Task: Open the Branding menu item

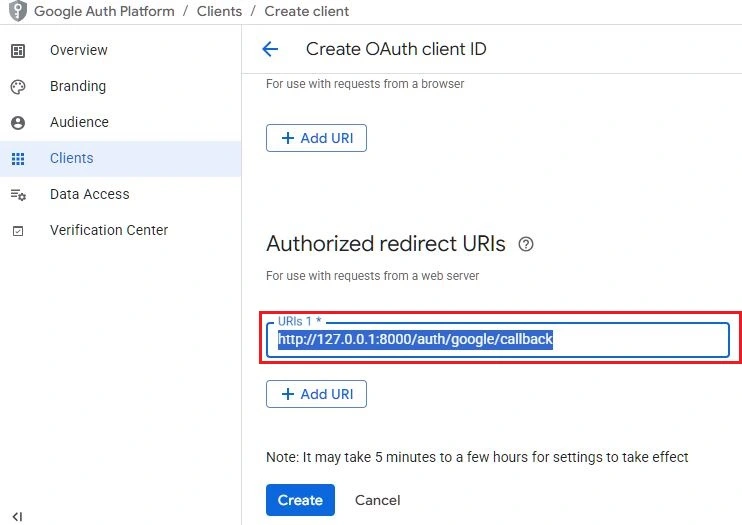Action: (121, 86)
